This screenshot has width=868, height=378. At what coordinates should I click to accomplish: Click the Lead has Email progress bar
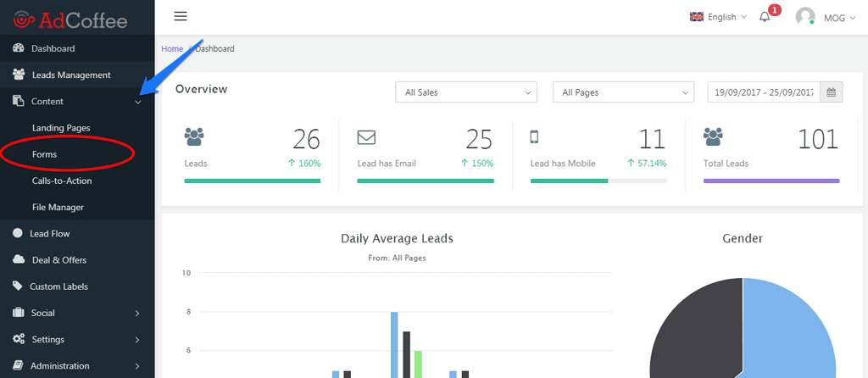[x=426, y=181]
